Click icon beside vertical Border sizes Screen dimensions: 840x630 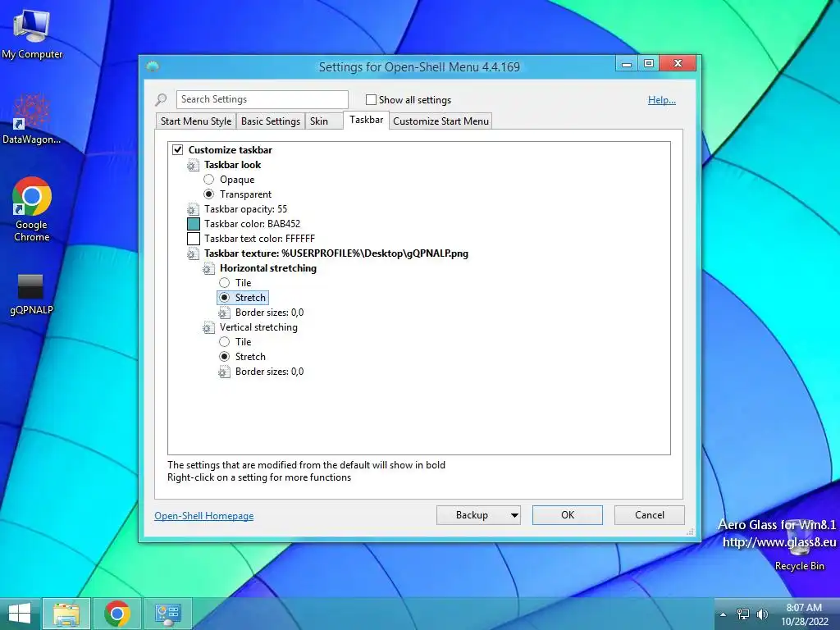(x=224, y=372)
